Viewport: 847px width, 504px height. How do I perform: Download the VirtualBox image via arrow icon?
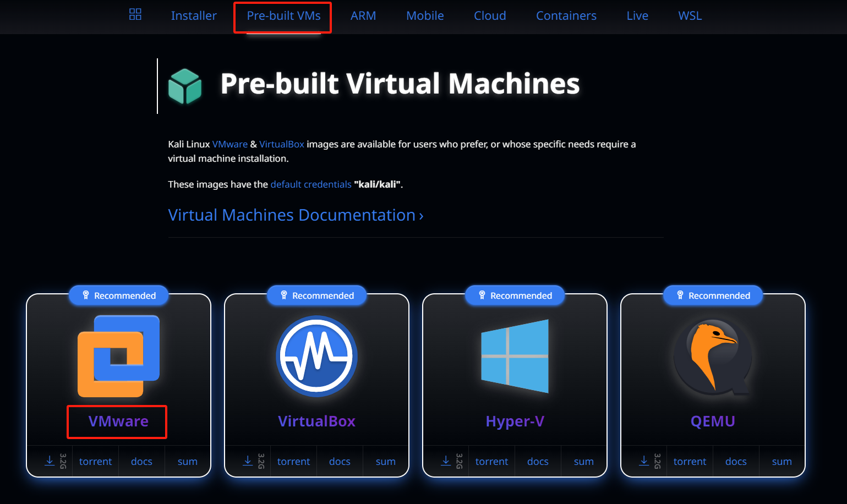point(248,461)
